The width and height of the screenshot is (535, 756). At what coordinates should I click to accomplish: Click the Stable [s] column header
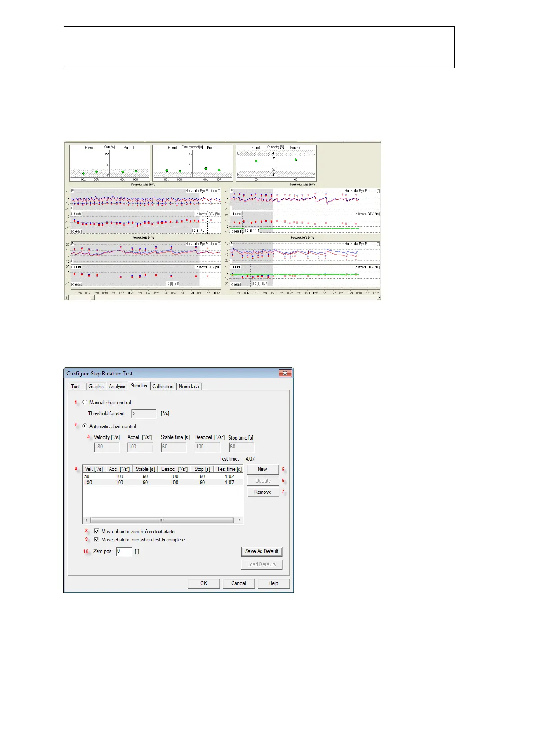click(x=145, y=469)
